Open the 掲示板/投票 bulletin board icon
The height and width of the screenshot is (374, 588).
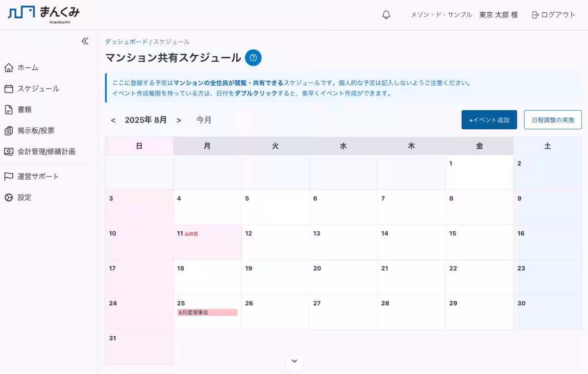[8, 130]
